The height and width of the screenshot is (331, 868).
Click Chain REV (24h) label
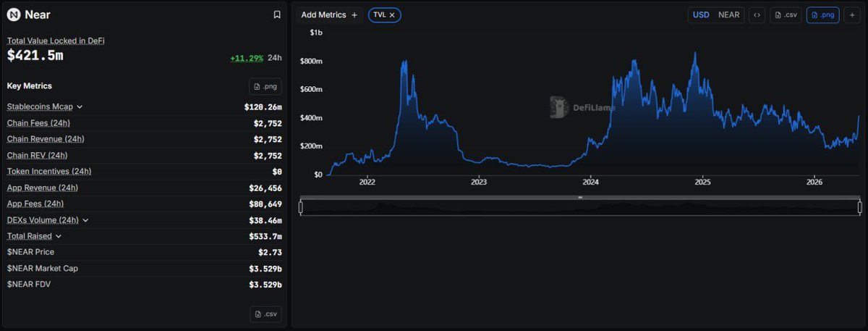[37, 155]
